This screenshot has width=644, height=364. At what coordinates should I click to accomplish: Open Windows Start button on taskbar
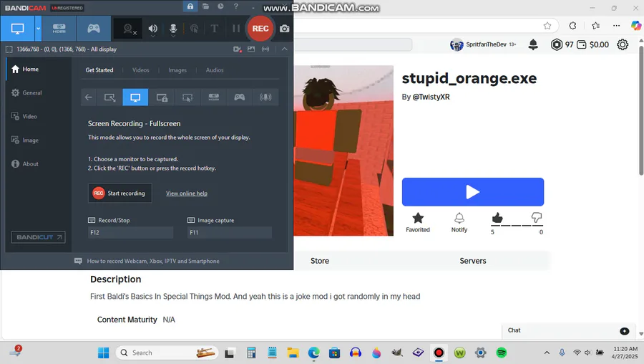pyautogui.click(x=104, y=353)
